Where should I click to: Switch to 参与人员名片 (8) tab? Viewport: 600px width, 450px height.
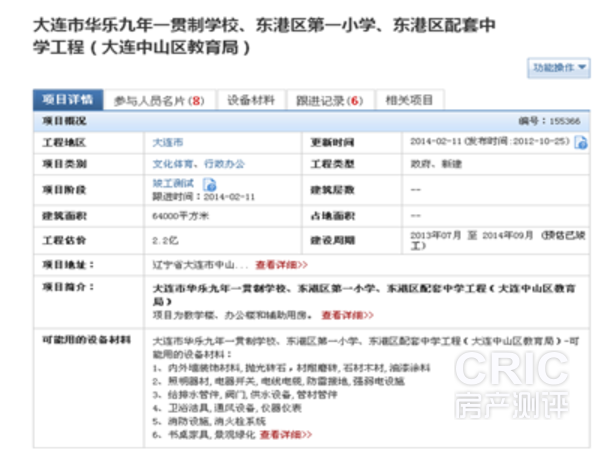point(159,101)
